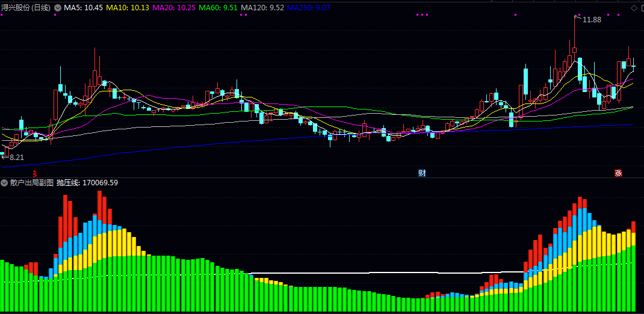Click the 8.21 lowest price label
Image resolution: width=644 pixels, height=314 pixels.
point(17,157)
